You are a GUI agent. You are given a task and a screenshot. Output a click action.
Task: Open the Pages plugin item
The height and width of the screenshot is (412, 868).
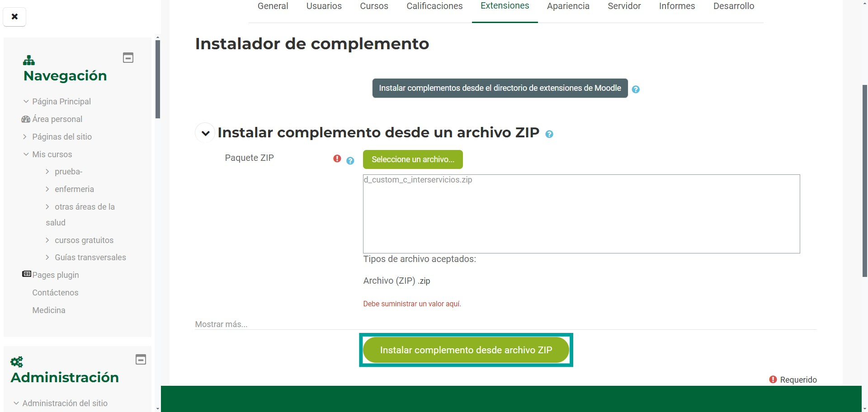point(55,275)
